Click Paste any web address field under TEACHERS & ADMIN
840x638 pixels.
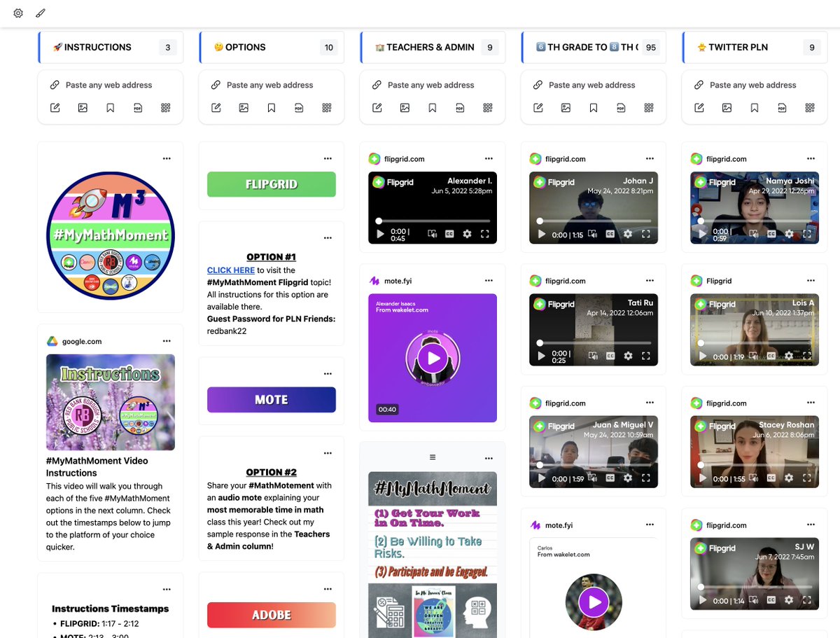(431, 85)
